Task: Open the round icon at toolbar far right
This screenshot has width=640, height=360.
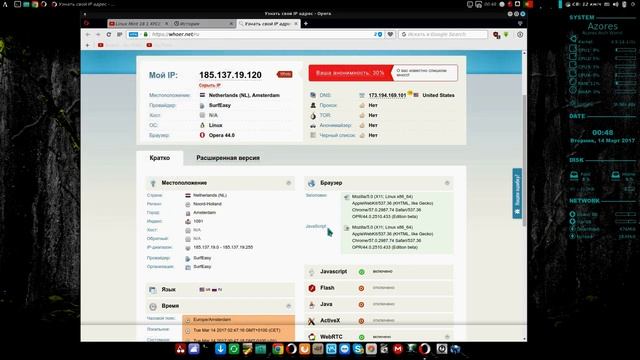Action: (520, 35)
